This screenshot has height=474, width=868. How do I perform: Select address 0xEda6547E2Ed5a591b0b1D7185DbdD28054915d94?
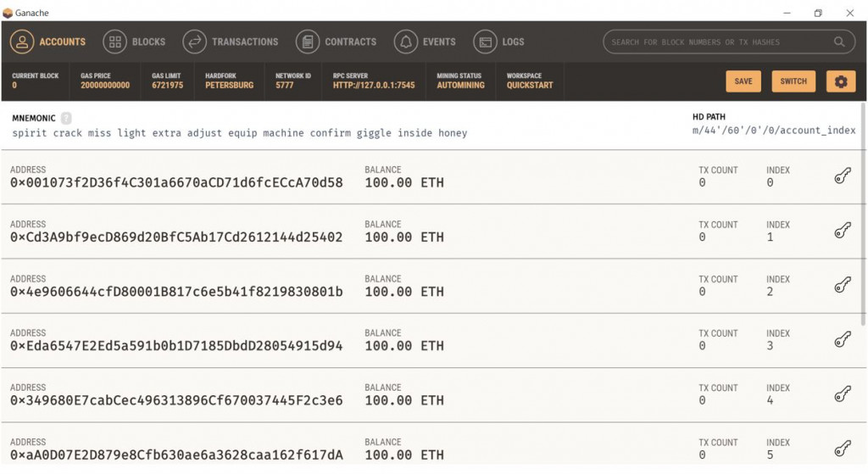(176, 346)
